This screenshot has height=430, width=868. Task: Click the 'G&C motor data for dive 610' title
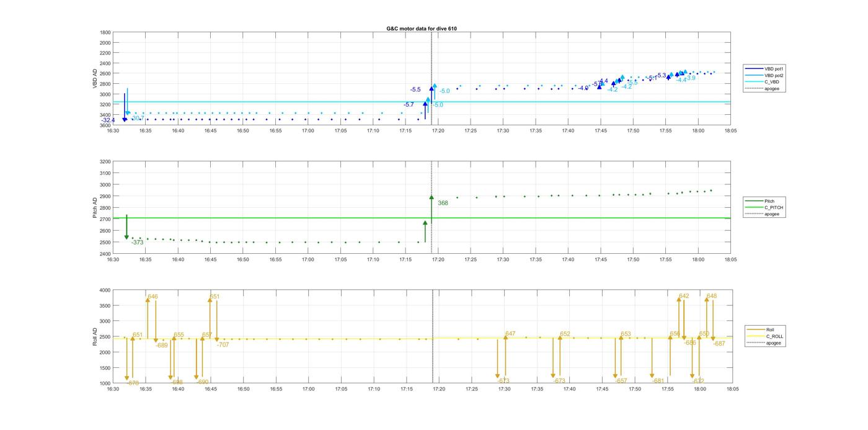point(422,29)
